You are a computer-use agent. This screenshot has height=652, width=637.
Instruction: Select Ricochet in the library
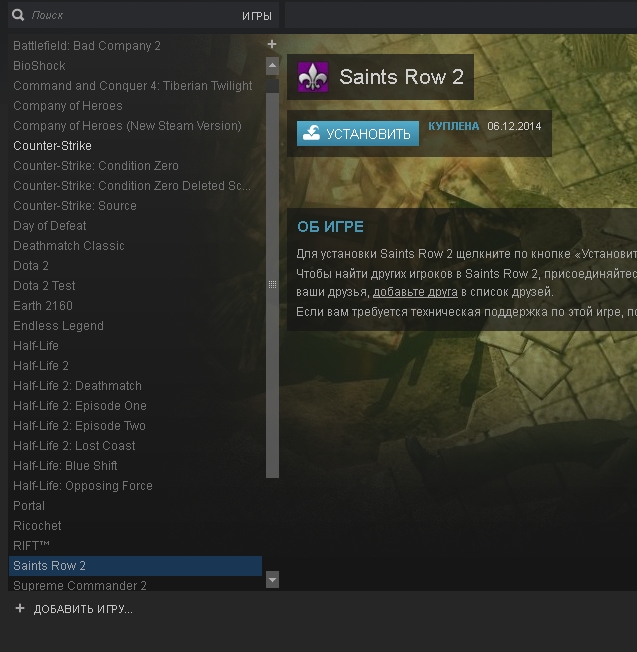[x=135, y=525]
